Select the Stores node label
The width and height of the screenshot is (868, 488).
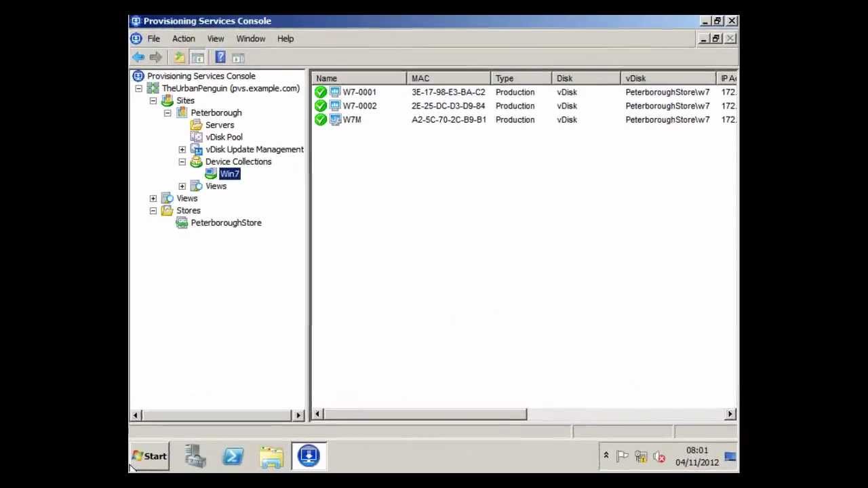point(189,210)
